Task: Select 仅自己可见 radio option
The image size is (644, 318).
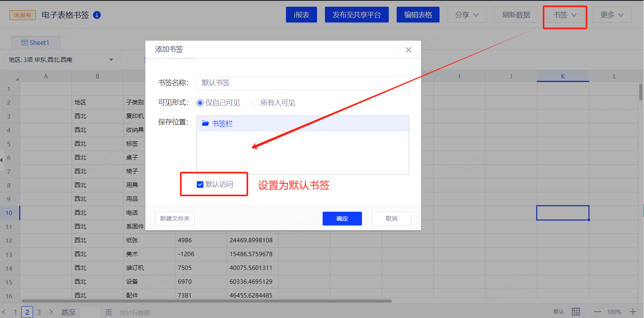Action: point(200,103)
